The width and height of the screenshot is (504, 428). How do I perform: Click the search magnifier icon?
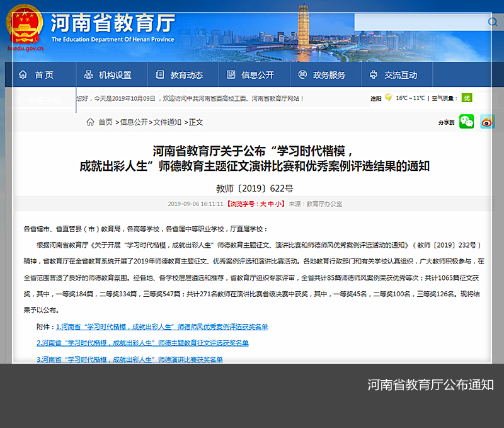point(493,22)
